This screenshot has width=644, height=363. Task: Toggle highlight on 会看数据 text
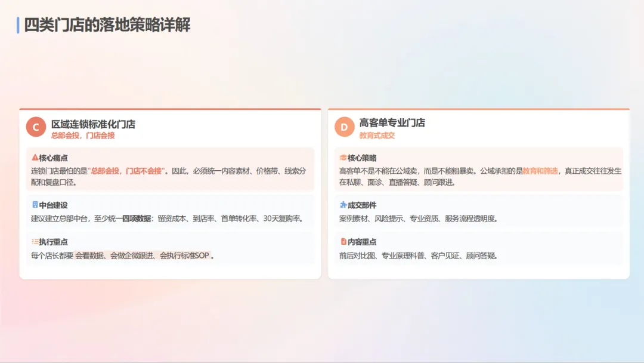(91, 255)
